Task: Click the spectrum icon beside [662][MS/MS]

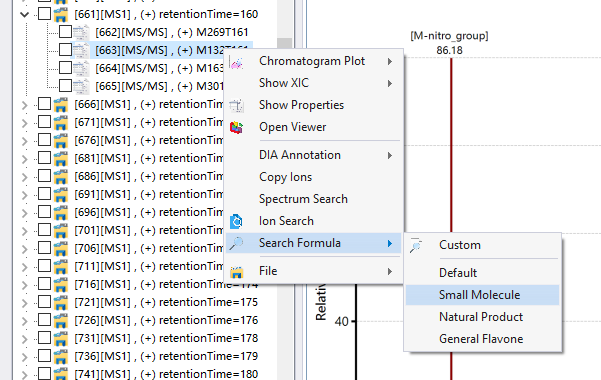Action: [x=81, y=32]
